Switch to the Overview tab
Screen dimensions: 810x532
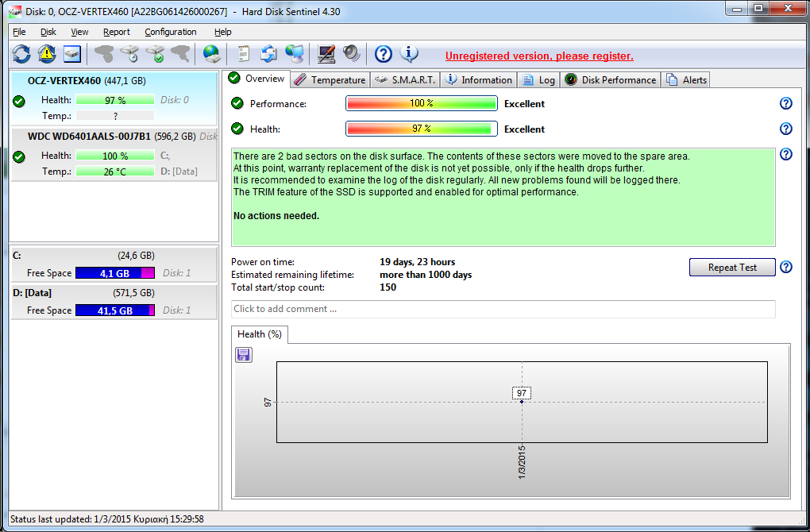(x=258, y=79)
